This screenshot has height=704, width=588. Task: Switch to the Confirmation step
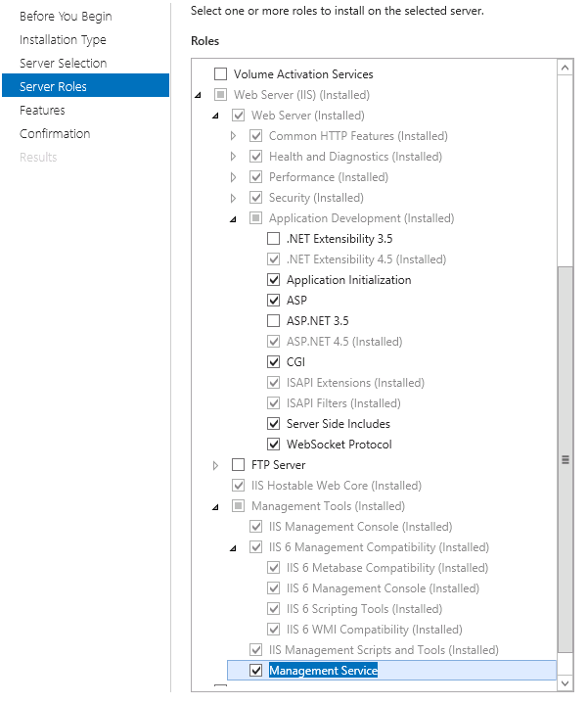click(55, 134)
